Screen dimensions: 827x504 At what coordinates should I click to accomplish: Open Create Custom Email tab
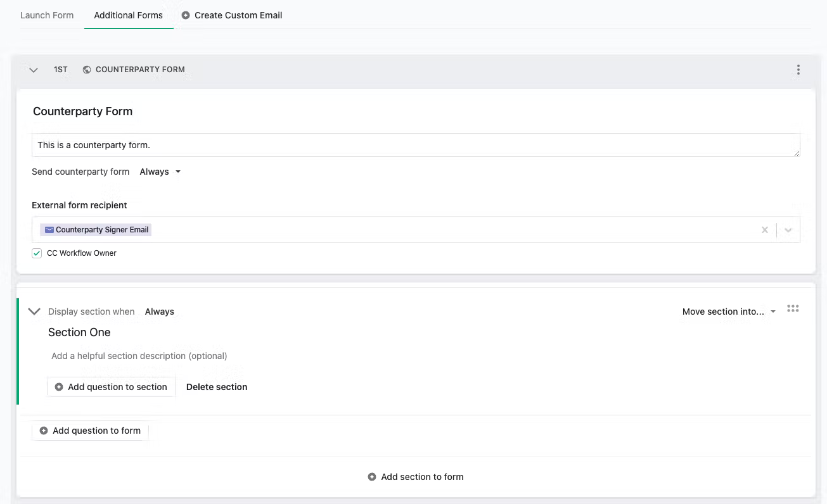(232, 15)
